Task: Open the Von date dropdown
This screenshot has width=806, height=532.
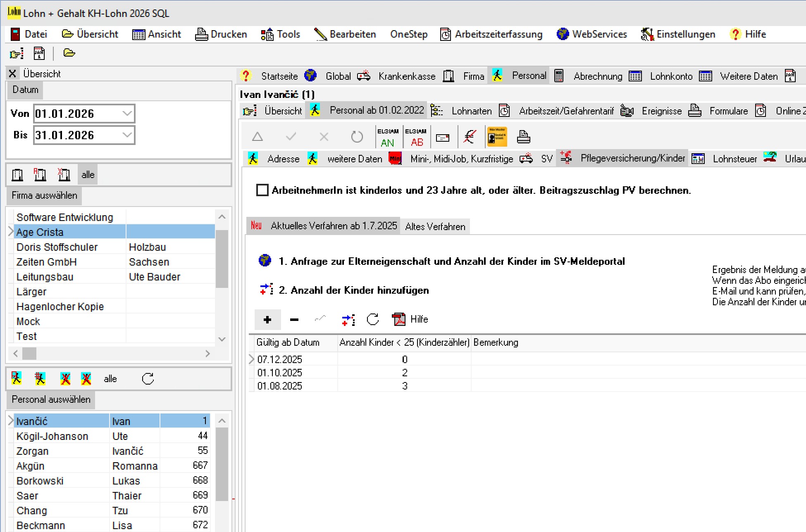Action: (127, 114)
